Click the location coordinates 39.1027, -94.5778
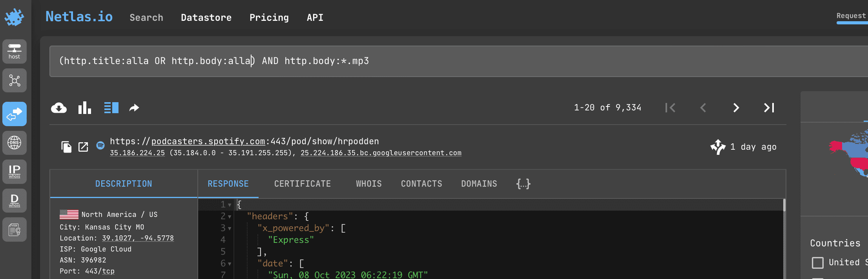 [x=138, y=238]
